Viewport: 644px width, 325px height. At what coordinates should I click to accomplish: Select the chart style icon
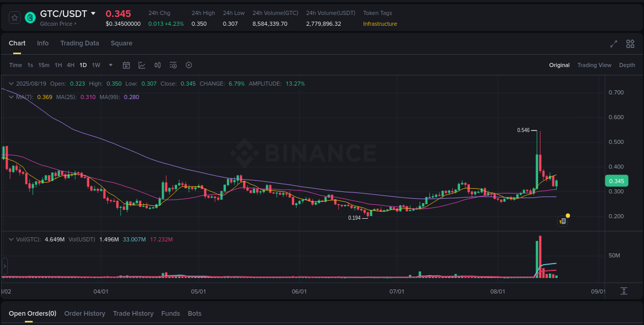(x=142, y=65)
